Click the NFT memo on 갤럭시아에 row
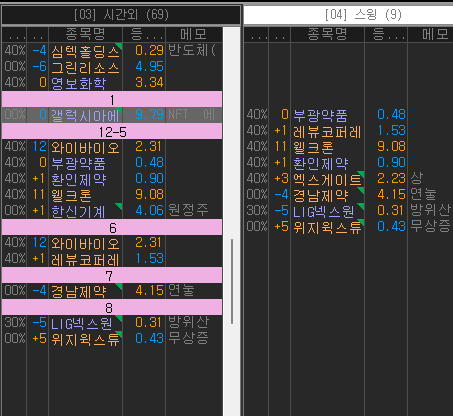Screen dimensions: 453x416 point(192,115)
